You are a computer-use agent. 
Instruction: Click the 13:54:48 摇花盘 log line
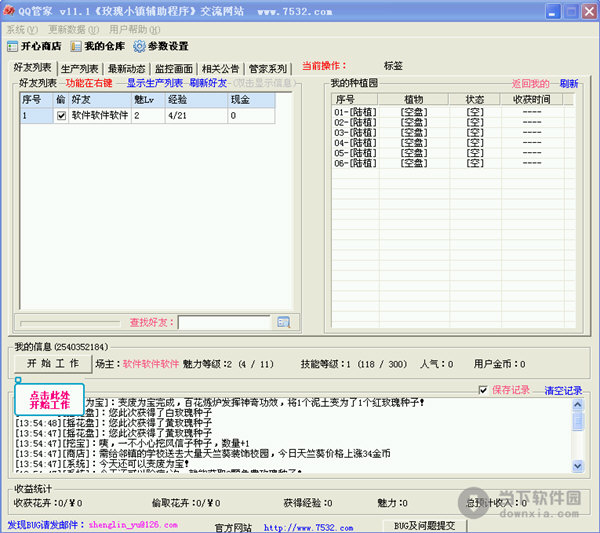coord(113,423)
